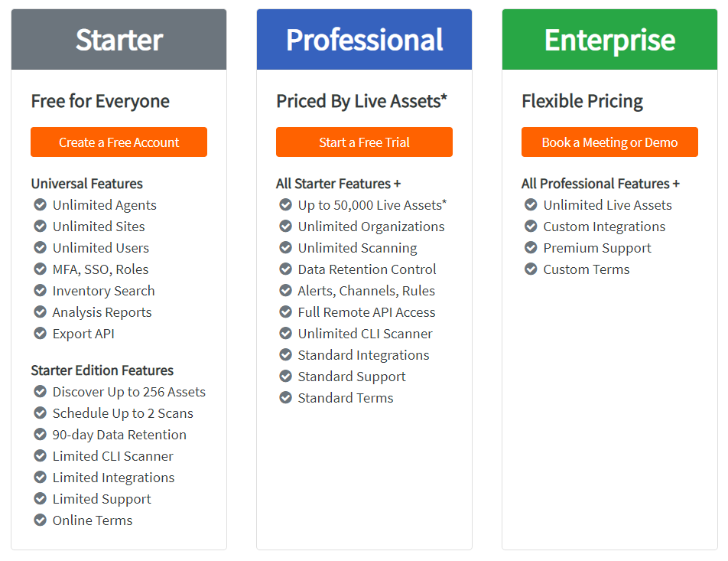
Task: Click checkmark icon beside Full Remote API Access
Action: [285, 311]
